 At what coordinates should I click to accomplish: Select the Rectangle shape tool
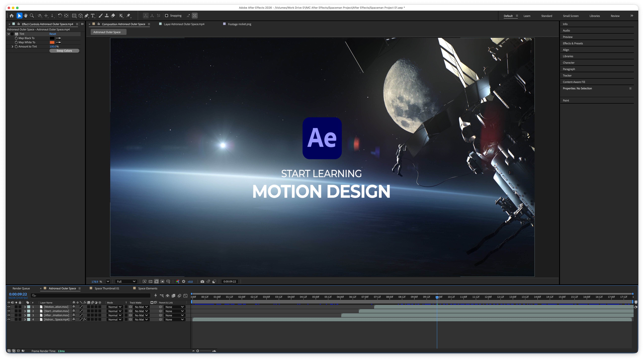point(74,16)
